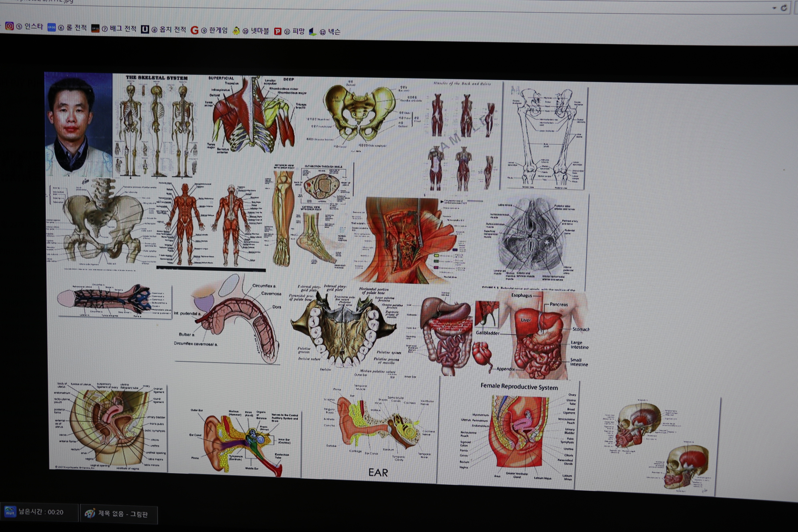Open the red P 피망 bookmark icon
Image resolution: width=798 pixels, height=532 pixels.
[x=278, y=32]
